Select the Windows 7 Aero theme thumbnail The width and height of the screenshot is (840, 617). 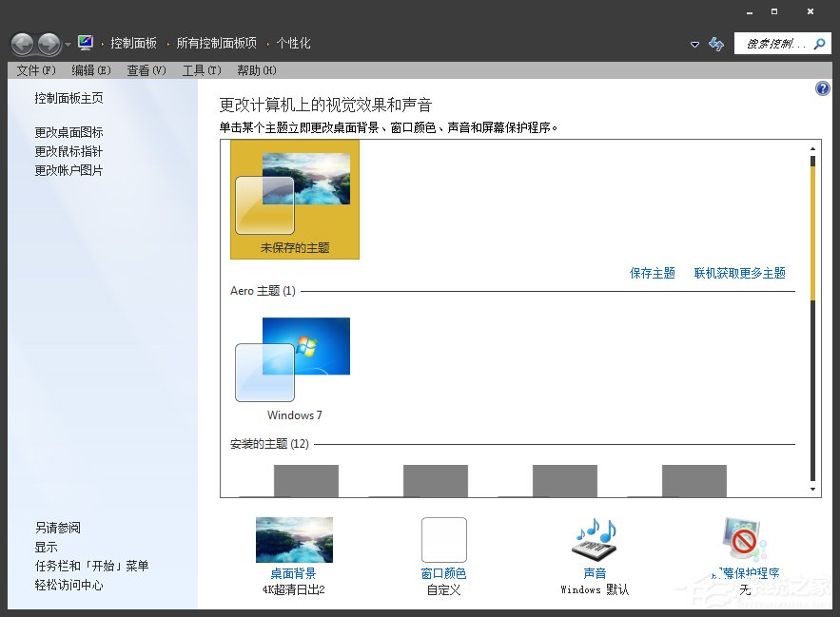point(294,361)
